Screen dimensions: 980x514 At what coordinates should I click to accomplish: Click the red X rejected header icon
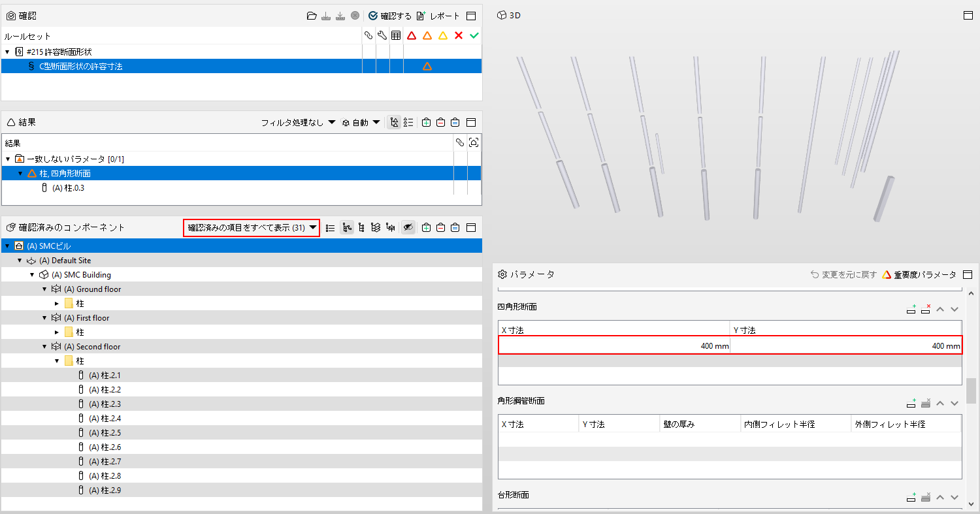pos(459,35)
